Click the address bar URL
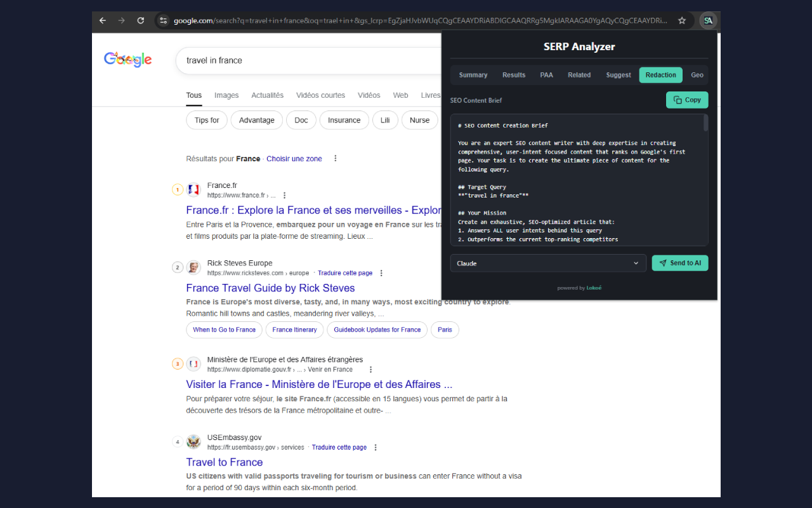The image size is (812, 508). pos(420,20)
